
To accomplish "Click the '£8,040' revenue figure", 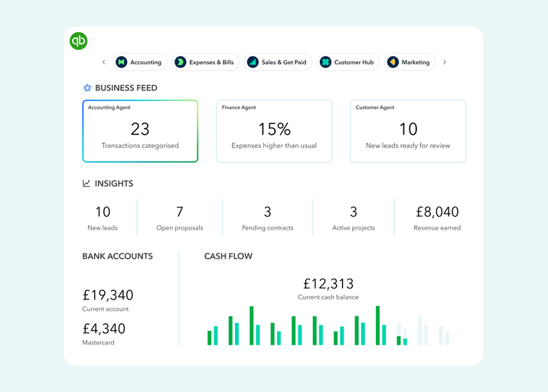I will pyautogui.click(x=437, y=212).
